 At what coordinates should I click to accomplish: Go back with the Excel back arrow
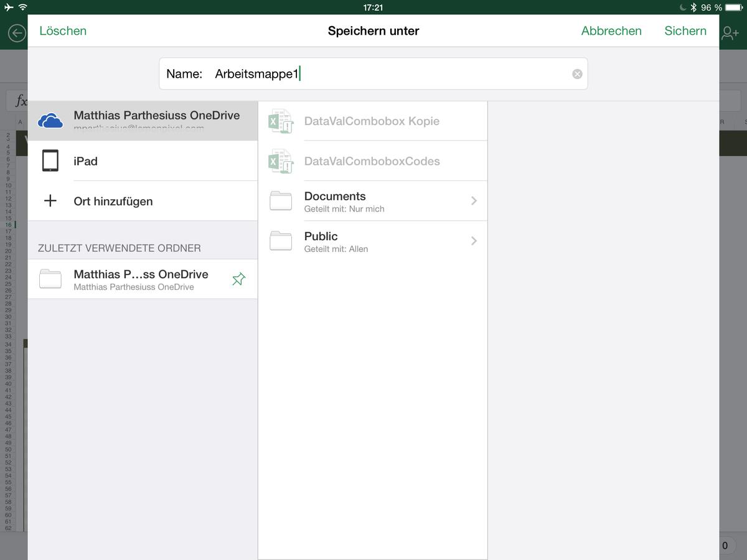[x=16, y=32]
